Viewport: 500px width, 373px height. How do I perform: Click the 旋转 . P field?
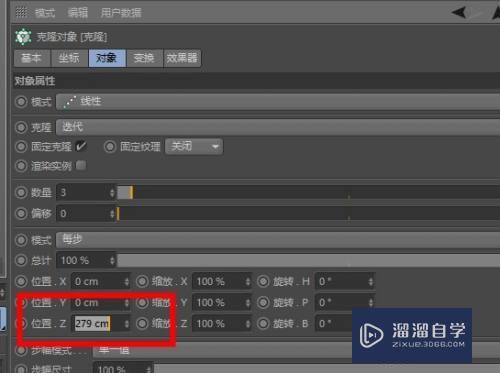pos(345,302)
